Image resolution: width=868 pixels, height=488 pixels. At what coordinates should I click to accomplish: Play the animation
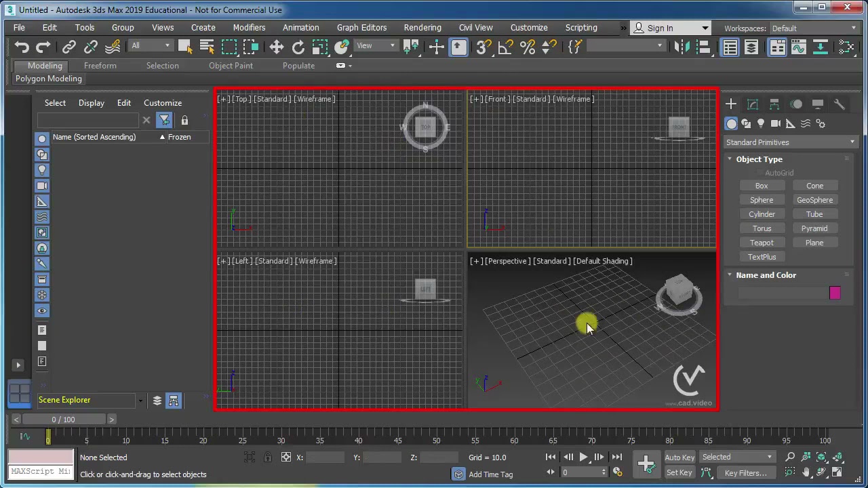pos(583,457)
